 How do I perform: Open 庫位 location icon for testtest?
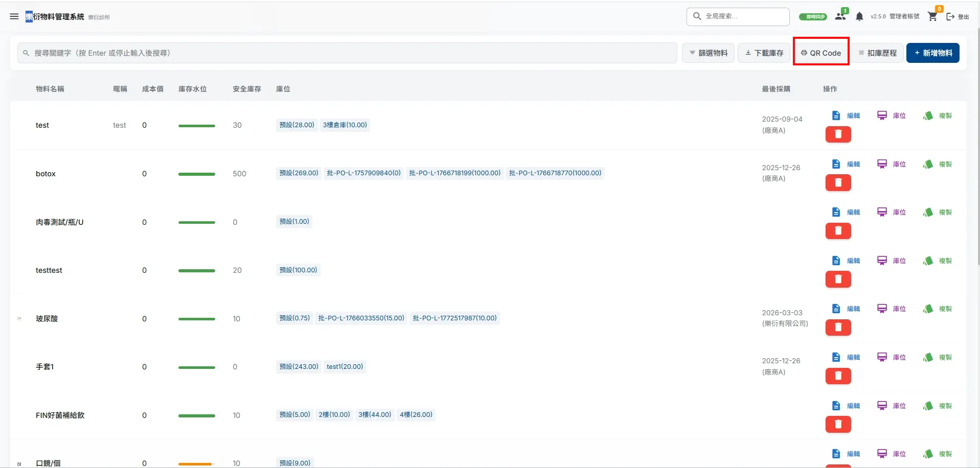click(882, 261)
